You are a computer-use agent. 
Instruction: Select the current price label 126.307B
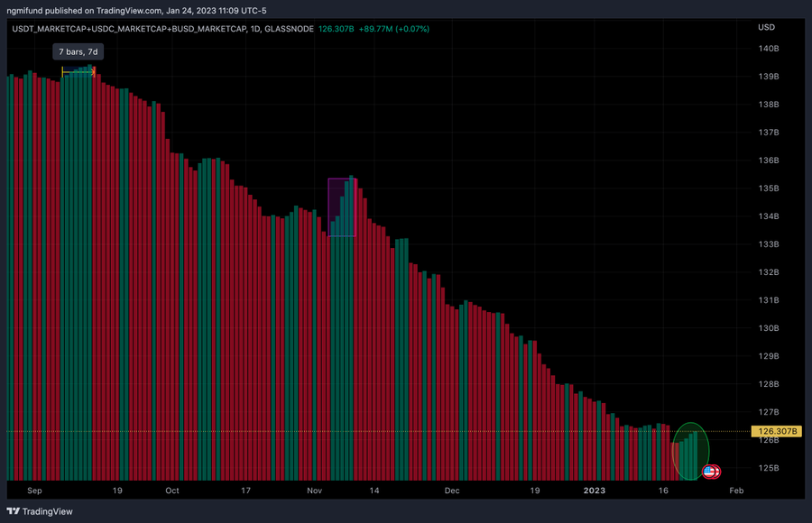(776, 431)
